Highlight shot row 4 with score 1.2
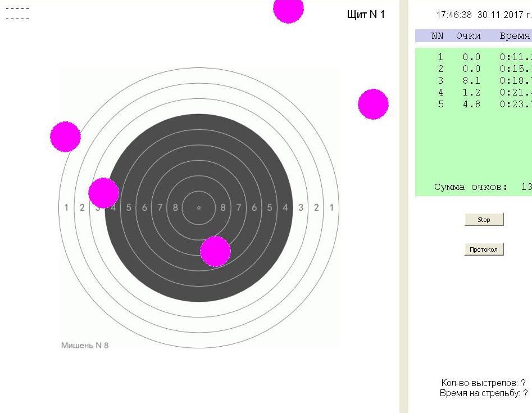Image resolution: width=532 pixels, height=413 pixels. click(472, 93)
